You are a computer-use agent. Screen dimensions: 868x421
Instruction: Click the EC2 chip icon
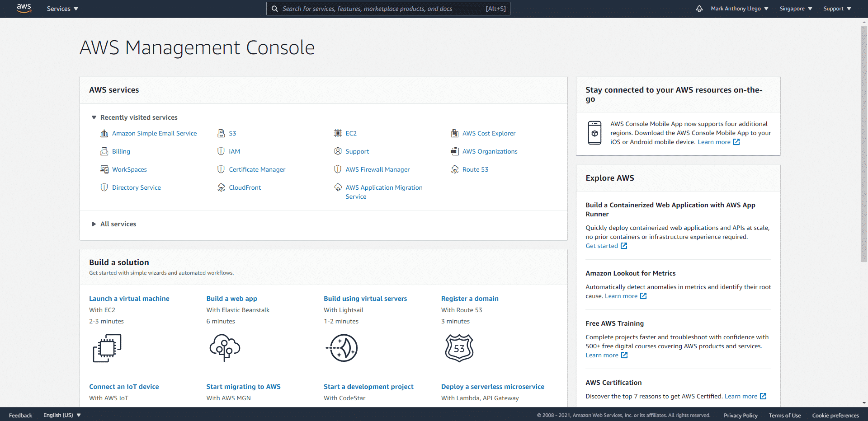pyautogui.click(x=338, y=133)
